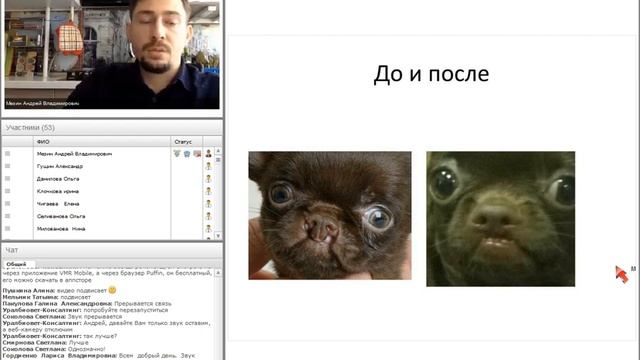The height and width of the screenshot is (360, 640).
Task: Click the smiley emoji in Пушкина Алина's message
Action: coord(112,290)
